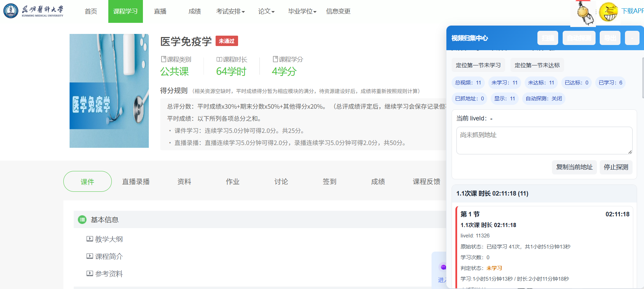The height and width of the screenshot is (289, 644).
Task: Click the 下载APP link
Action: [633, 11]
